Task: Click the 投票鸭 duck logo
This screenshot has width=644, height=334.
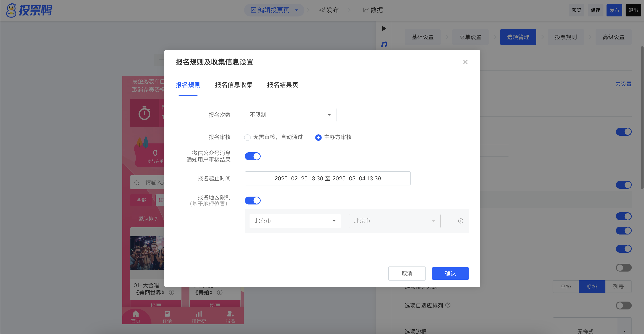Action: [11, 10]
